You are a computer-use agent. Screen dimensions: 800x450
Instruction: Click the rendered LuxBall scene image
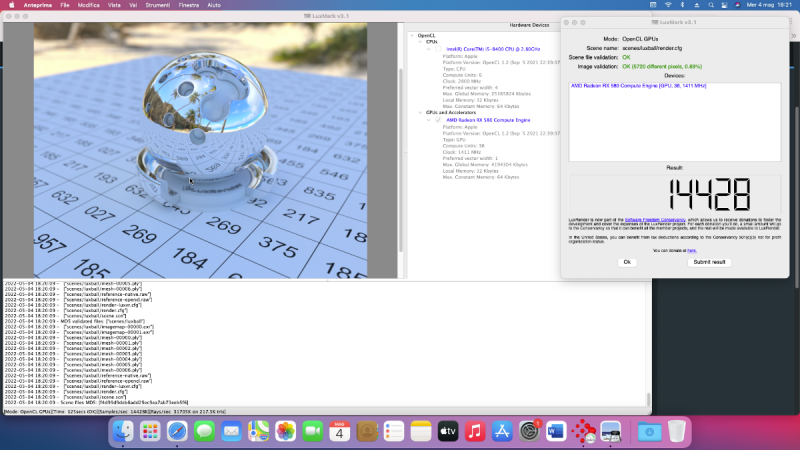pyautogui.click(x=201, y=151)
